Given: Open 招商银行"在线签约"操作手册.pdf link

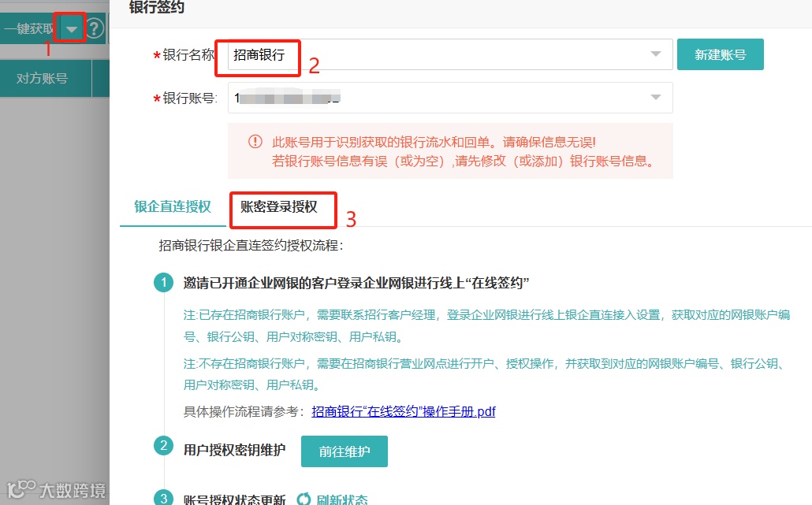Looking at the screenshot, I should (x=404, y=412).
